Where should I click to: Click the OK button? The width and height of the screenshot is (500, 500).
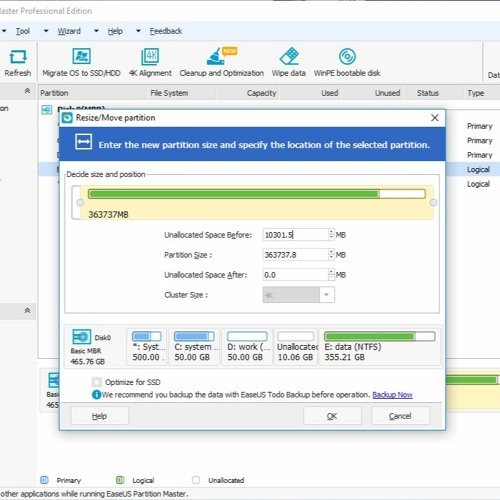pos(332,416)
